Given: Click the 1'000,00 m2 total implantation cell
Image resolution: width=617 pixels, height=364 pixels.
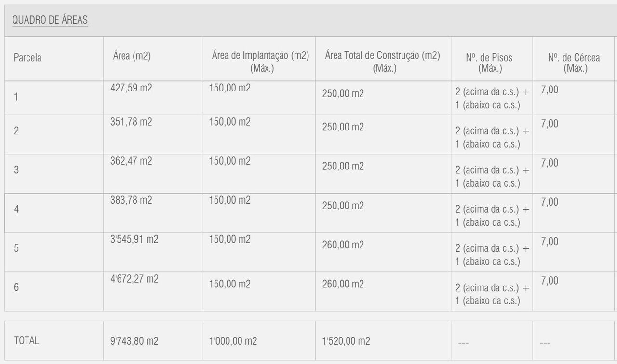Looking at the screenshot, I should [x=233, y=341].
